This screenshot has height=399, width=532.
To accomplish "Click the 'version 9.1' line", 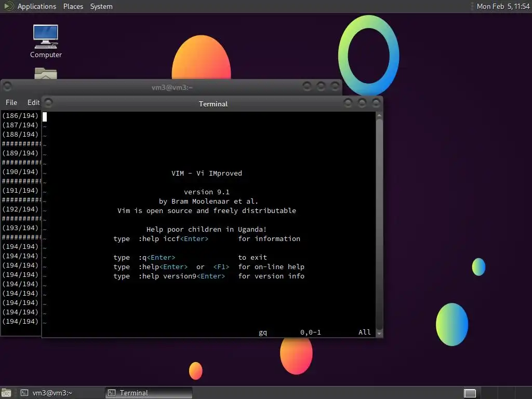I will [207, 192].
